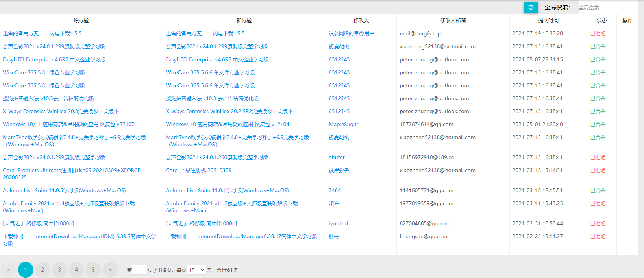The height and width of the screenshot is (278, 644).
Task: Open Adobe Family 2021 v11.4 original title
Action: pos(68,207)
